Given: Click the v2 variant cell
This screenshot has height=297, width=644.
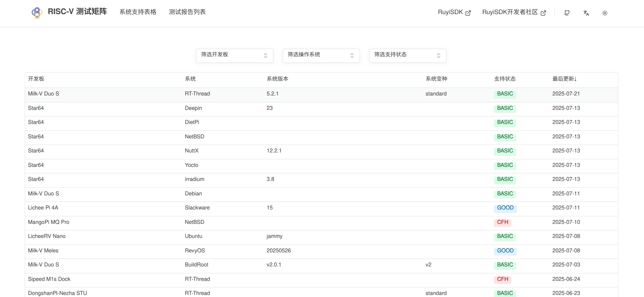Looking at the screenshot, I should point(428,265).
